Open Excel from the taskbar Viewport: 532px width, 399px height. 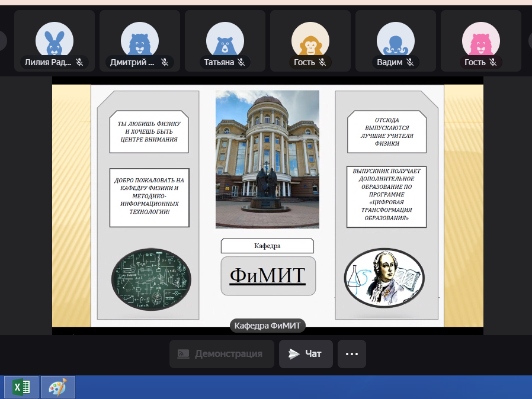21,387
